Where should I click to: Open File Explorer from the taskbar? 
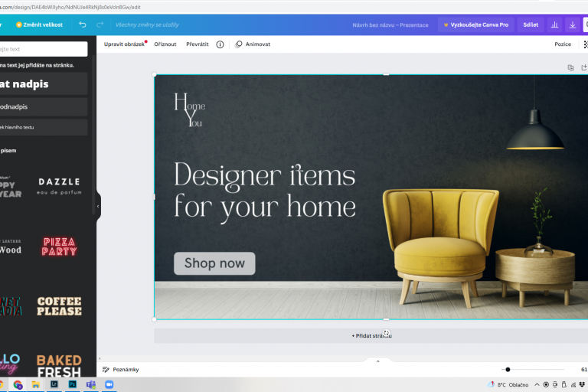coord(36,384)
